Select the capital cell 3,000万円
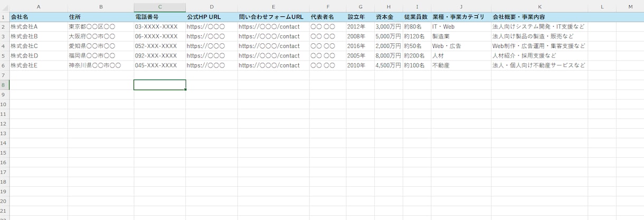Image resolution: width=644 pixels, height=220 pixels. (x=389, y=26)
